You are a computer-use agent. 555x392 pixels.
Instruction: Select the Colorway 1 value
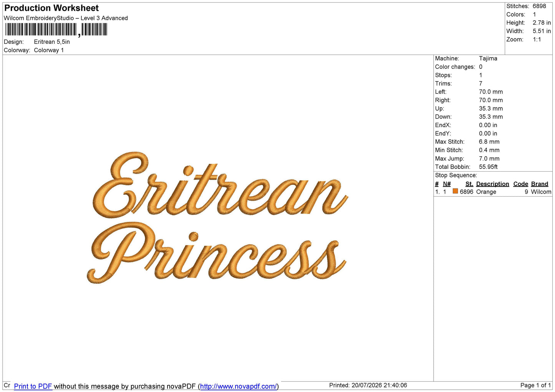coord(49,50)
